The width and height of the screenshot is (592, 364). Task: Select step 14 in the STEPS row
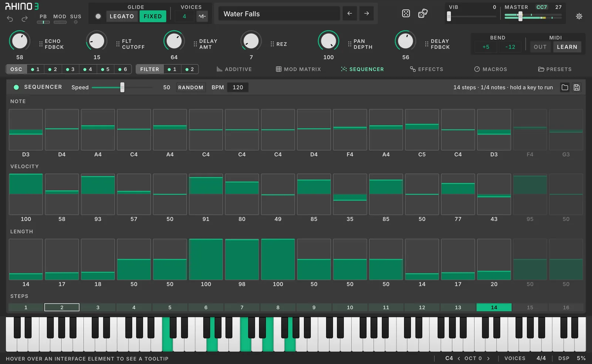[494, 307]
